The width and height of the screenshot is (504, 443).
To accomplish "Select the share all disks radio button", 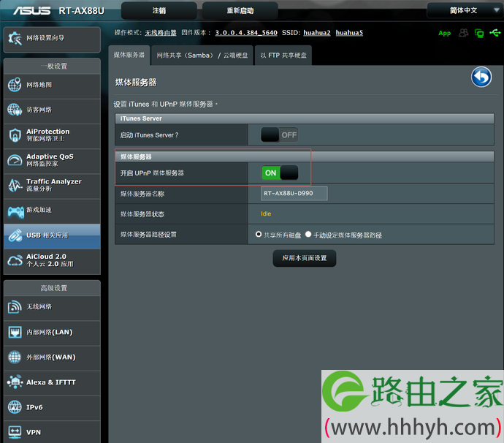I will pos(259,234).
